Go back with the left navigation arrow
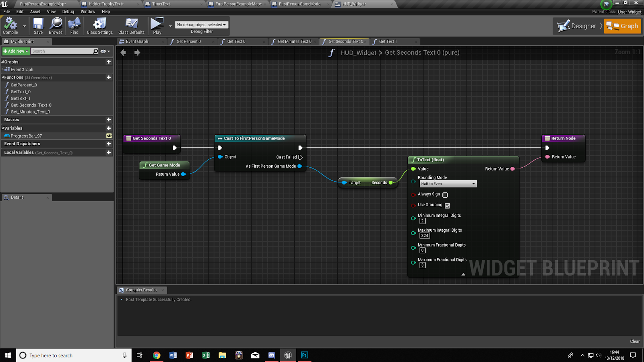Screen dimensions: 644x362 (x=123, y=53)
